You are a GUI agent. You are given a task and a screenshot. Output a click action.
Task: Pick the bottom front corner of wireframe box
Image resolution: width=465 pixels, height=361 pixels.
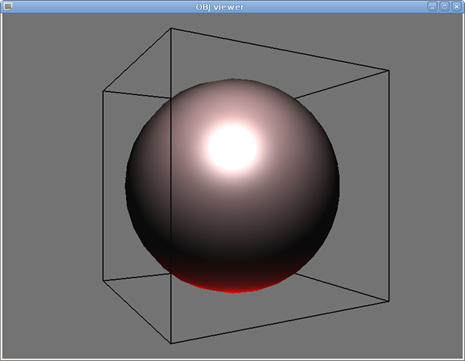click(171, 343)
